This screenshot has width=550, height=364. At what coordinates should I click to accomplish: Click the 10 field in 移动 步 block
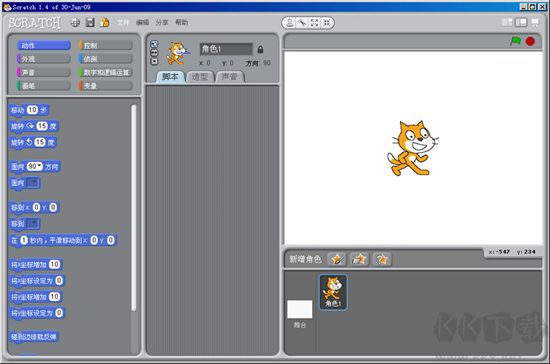point(32,110)
